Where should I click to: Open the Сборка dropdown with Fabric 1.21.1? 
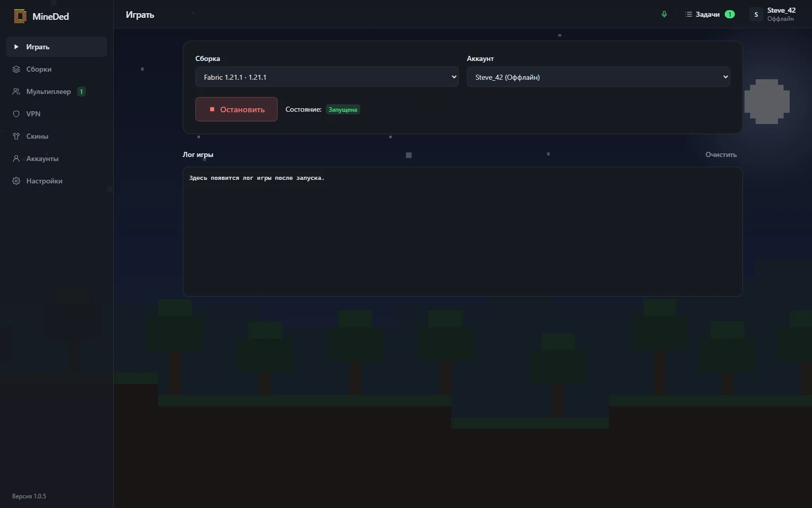[x=327, y=77]
